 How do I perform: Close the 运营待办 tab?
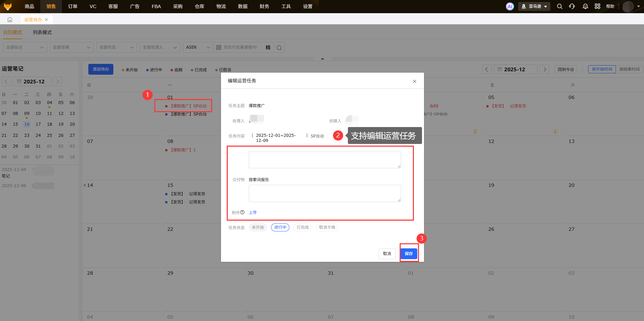point(46,20)
